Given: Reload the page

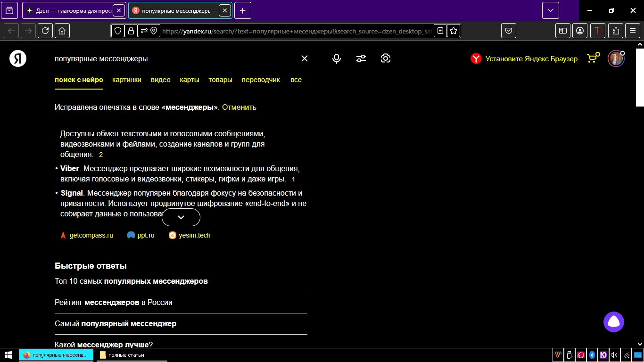Looking at the screenshot, I should coord(45,31).
